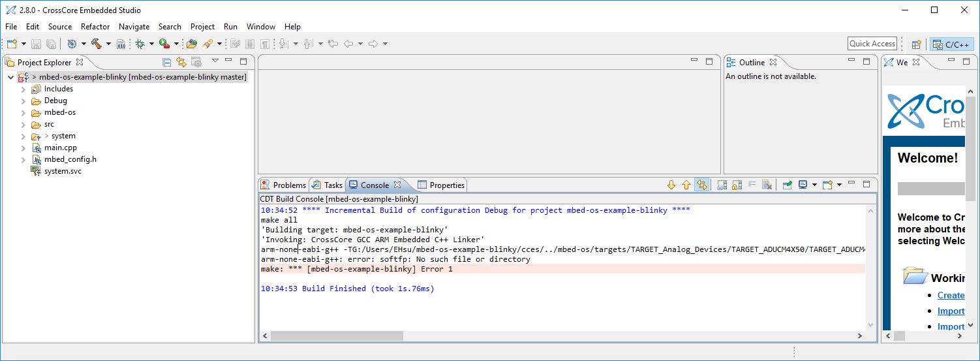Click the Create link in Welcome

[x=951, y=295]
